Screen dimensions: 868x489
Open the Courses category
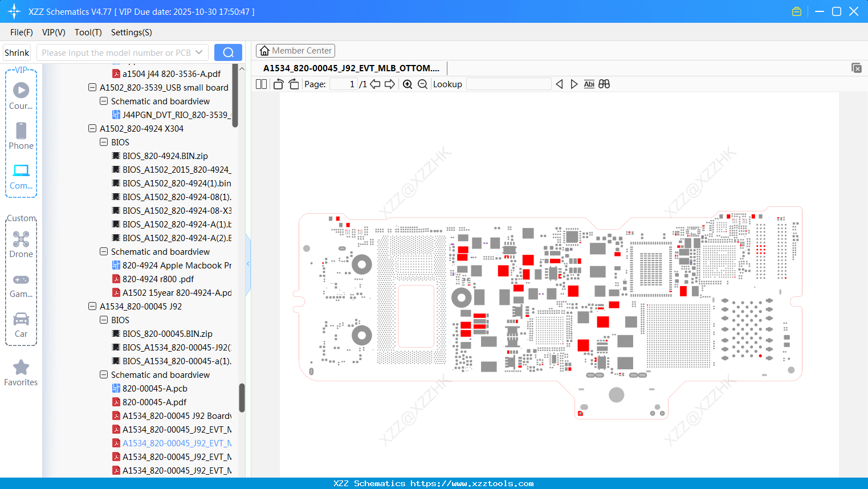click(21, 96)
